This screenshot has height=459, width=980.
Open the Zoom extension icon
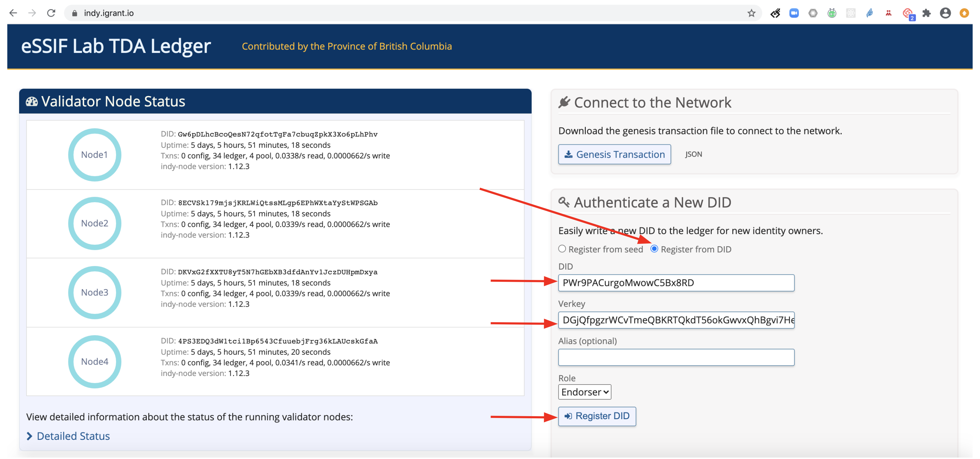pyautogui.click(x=794, y=13)
